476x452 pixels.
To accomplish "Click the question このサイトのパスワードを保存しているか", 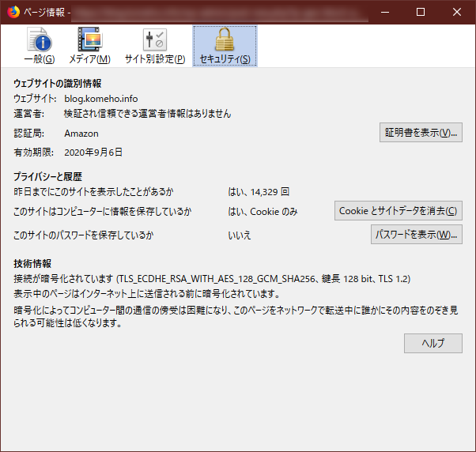I will click(84, 235).
